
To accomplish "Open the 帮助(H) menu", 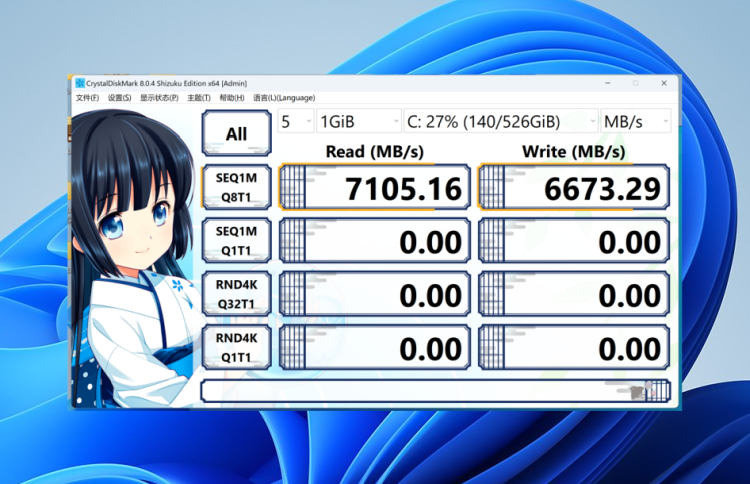I will (232, 98).
